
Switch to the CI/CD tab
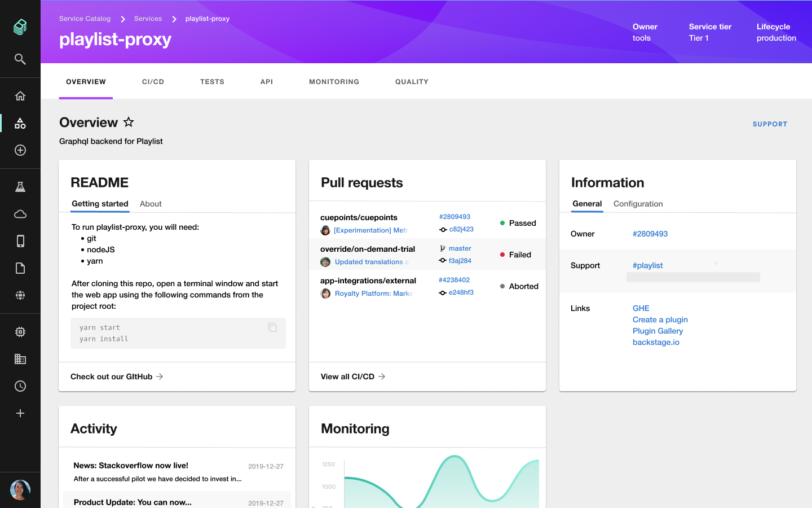(153, 82)
